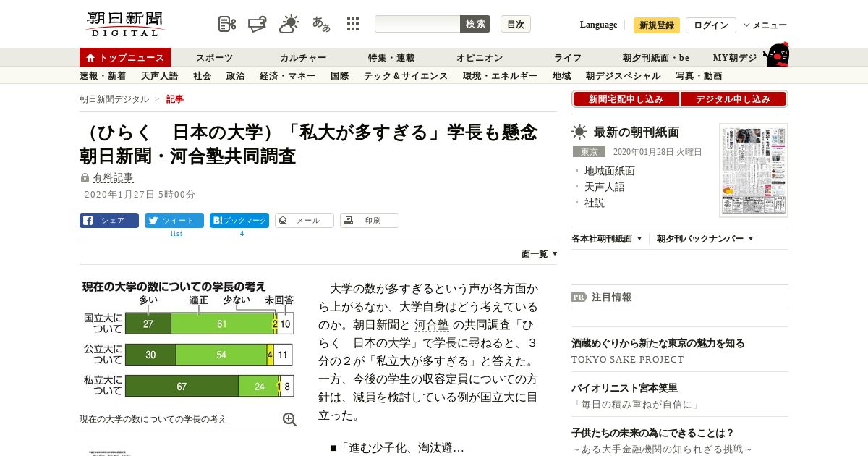868x456 pixels.
Task: Click the PR badge near 注目情報
Action: [579, 297]
